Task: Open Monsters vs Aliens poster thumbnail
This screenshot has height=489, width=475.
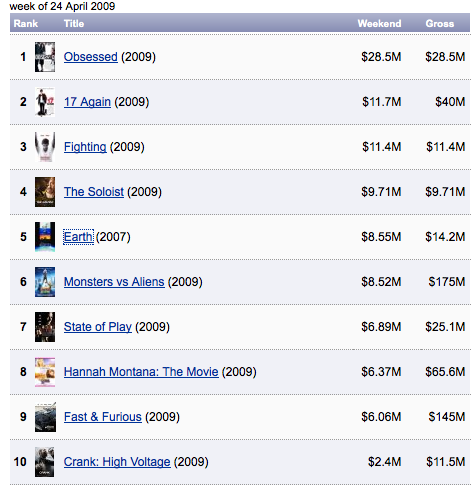Action: 45,282
